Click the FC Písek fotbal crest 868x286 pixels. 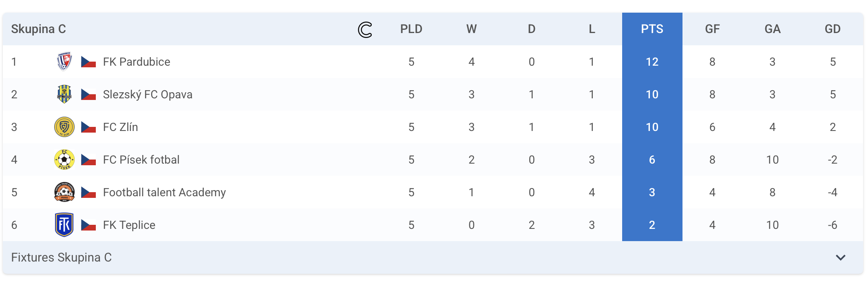tap(64, 160)
